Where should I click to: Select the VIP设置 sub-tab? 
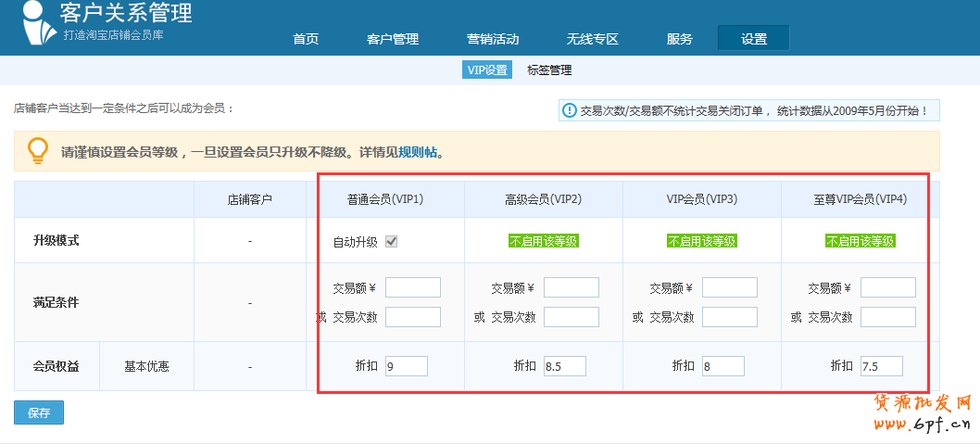(487, 70)
